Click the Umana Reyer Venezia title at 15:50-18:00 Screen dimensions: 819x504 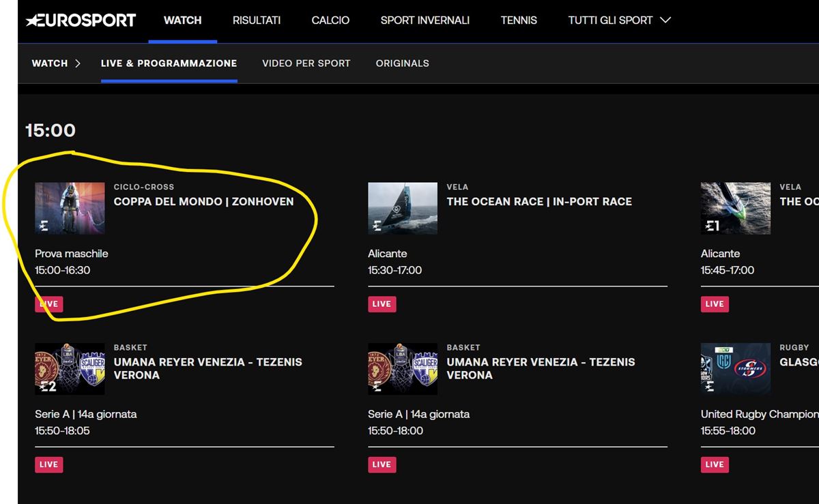coord(541,368)
